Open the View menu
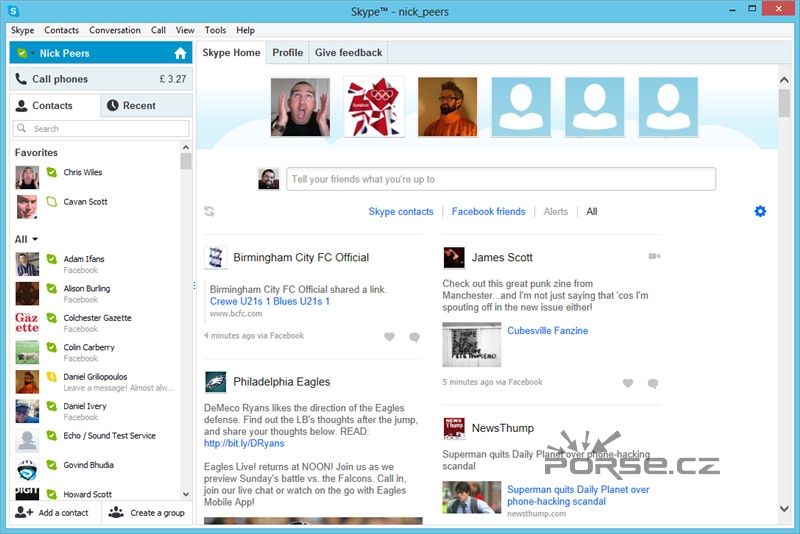This screenshot has height=534, width=800. point(185,30)
